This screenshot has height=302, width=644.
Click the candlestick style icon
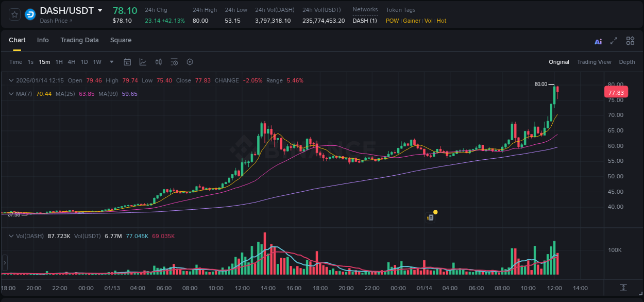click(158, 62)
